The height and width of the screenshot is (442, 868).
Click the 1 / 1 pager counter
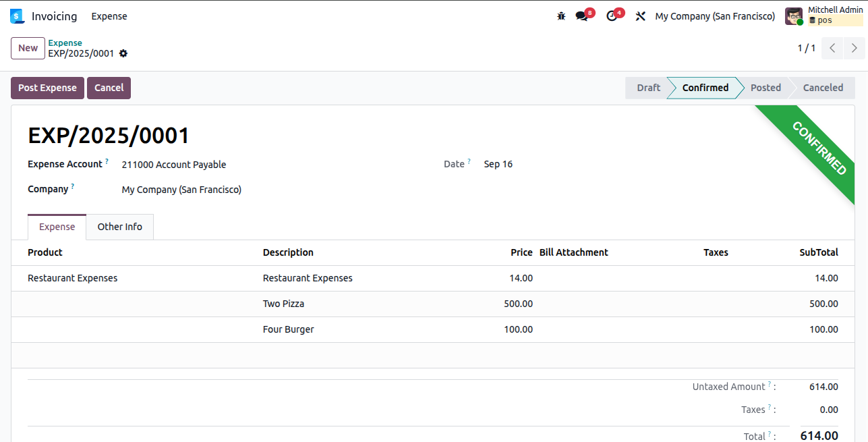pos(806,48)
